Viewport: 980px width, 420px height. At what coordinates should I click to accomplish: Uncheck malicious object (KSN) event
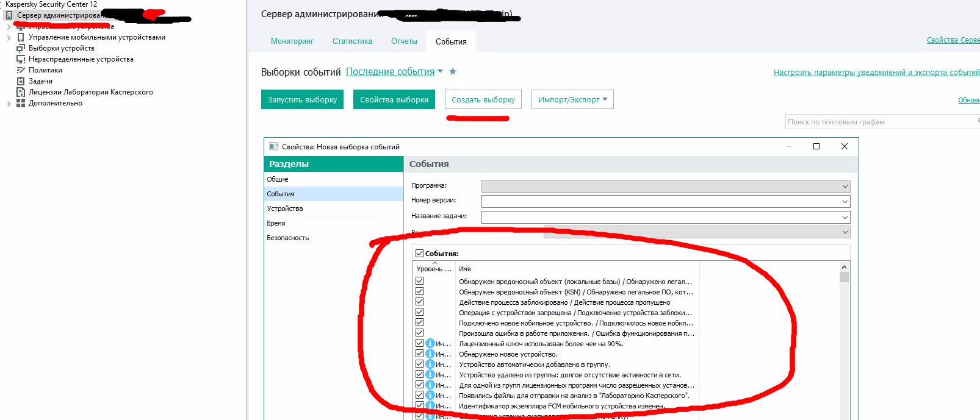419,291
